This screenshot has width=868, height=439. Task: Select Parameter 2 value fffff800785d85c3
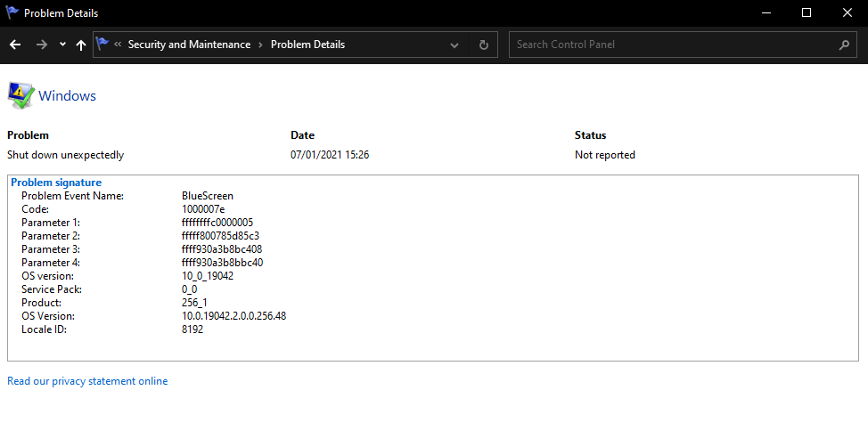coord(220,236)
